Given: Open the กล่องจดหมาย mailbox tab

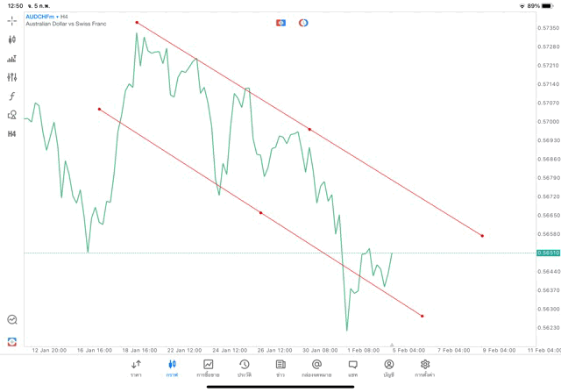Looking at the screenshot, I should [x=316, y=368].
